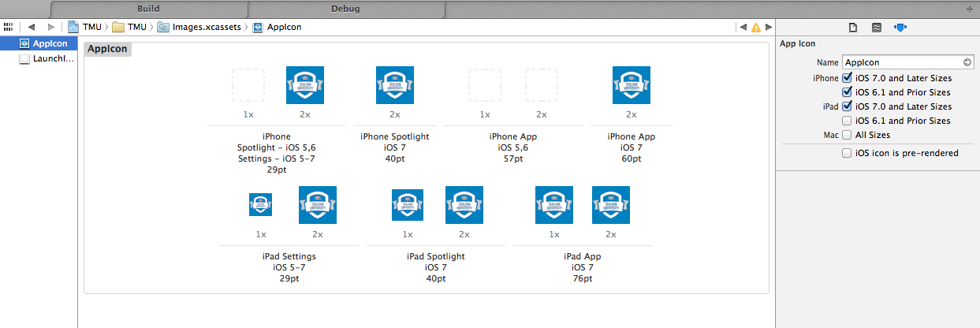Click the yellow warning issue icon
This screenshot has height=328, width=980.
[x=756, y=27]
